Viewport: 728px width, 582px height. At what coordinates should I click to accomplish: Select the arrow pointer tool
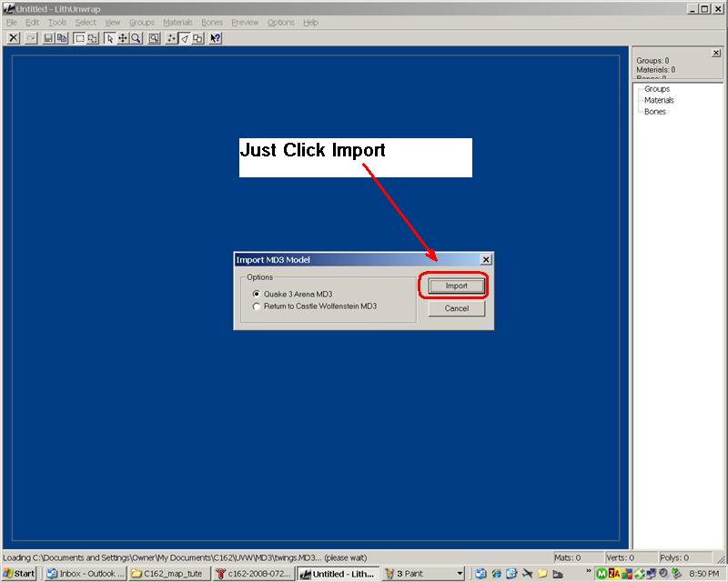point(109,38)
